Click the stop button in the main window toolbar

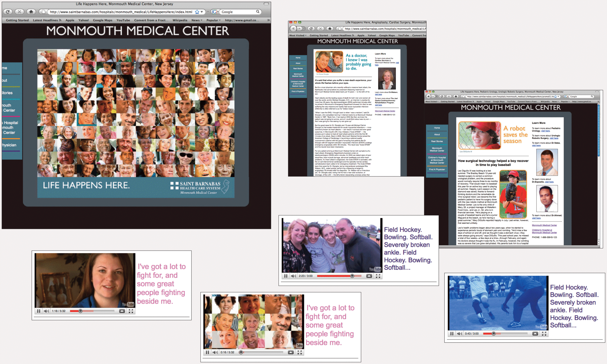pos(19,12)
